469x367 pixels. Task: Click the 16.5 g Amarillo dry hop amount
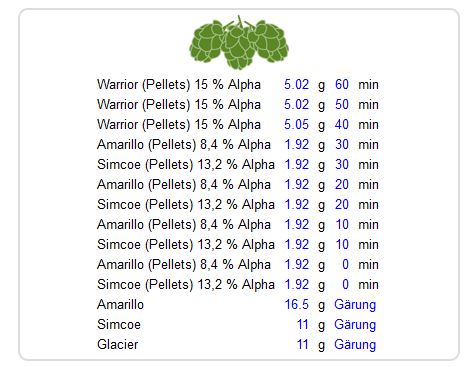pyautogui.click(x=297, y=304)
